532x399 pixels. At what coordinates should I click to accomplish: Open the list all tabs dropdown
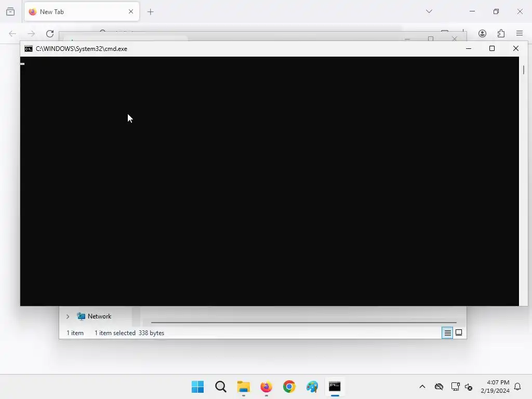429,11
